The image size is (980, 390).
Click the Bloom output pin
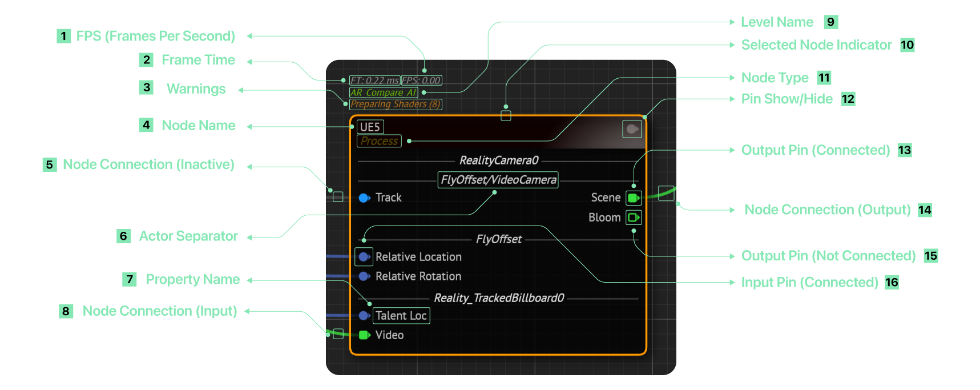click(x=634, y=218)
